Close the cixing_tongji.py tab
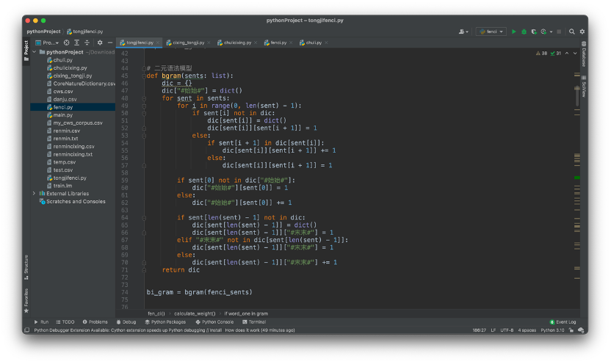Screen dimensions: 611x364 tap(209, 43)
